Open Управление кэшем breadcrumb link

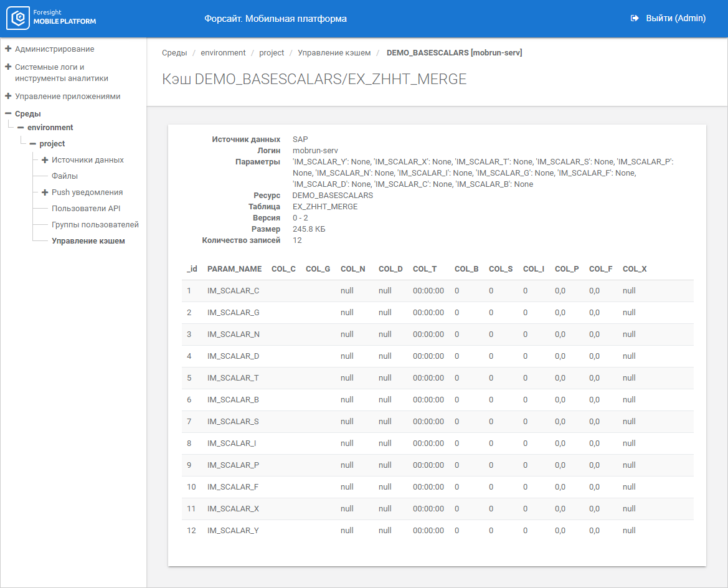point(334,53)
